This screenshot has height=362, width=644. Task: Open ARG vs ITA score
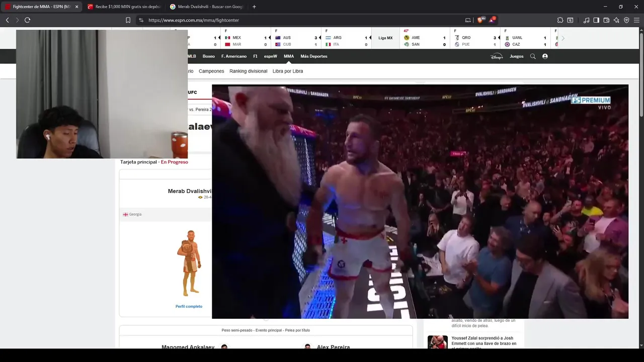click(x=346, y=38)
